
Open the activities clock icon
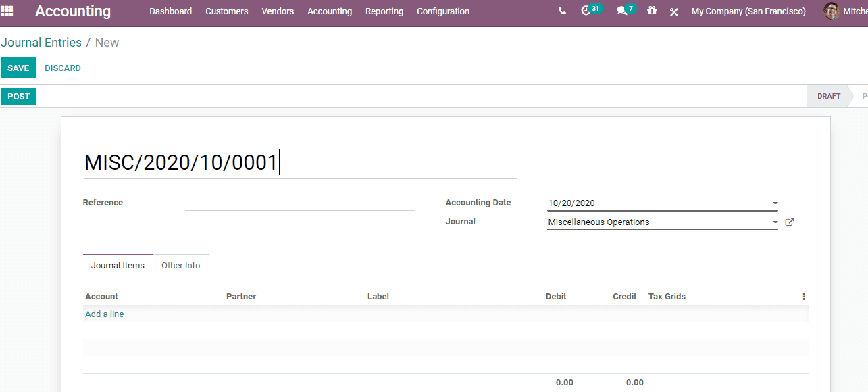(587, 11)
